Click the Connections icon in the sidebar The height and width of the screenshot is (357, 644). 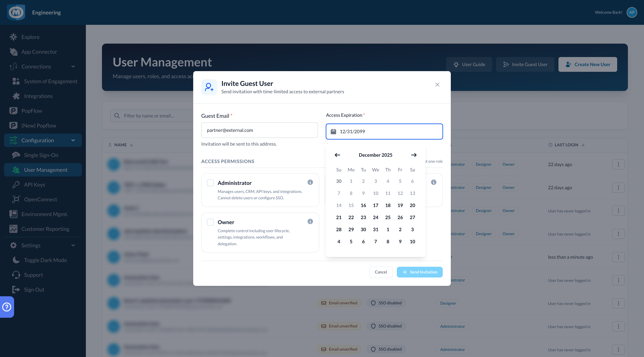(13, 66)
